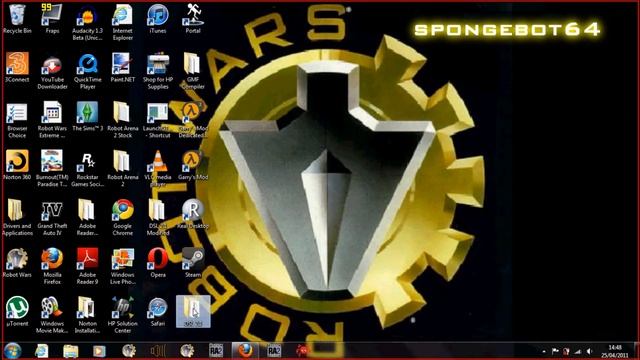Select the highlighted folder beside Safari

coord(193,311)
